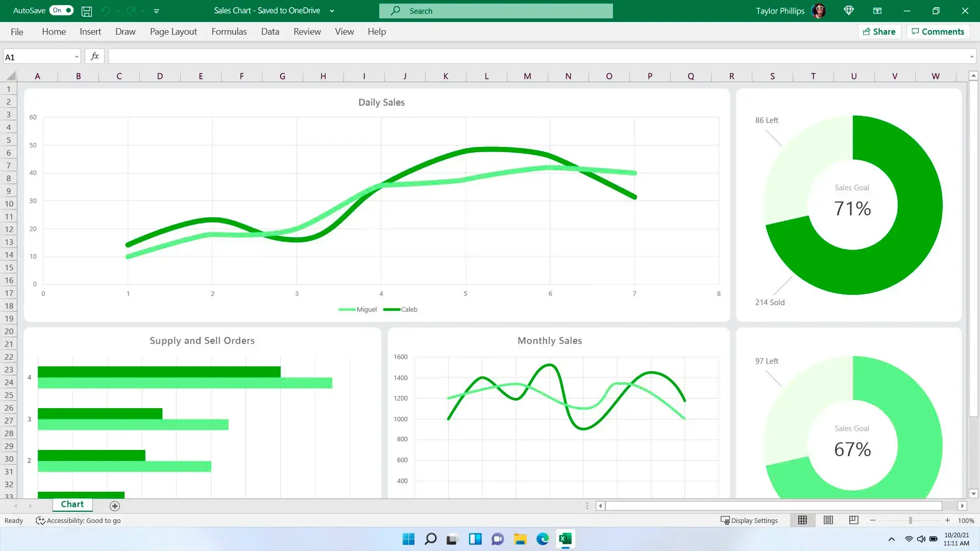The image size is (980, 551).
Task: Click the Search bar in ribbon
Action: click(496, 10)
